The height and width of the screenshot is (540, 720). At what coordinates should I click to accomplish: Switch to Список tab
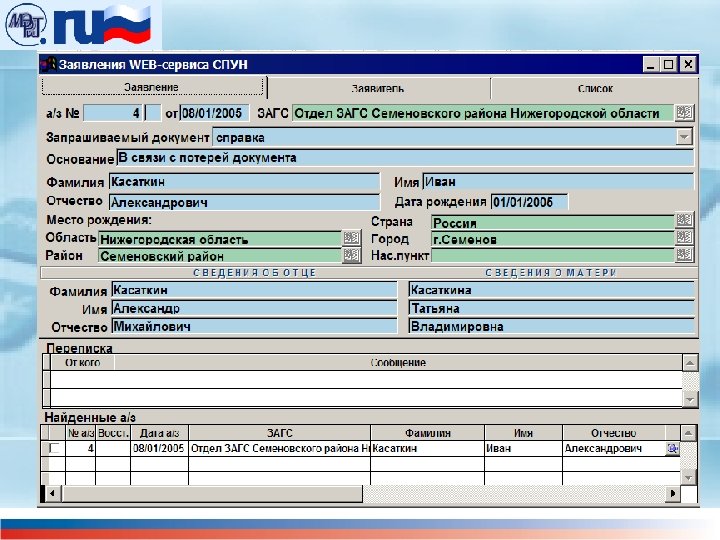coord(595,88)
